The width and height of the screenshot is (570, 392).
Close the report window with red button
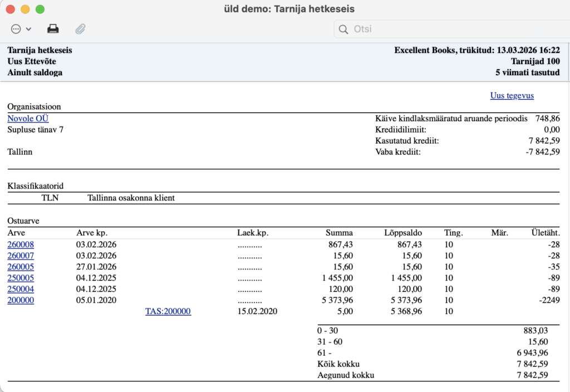click(11, 9)
